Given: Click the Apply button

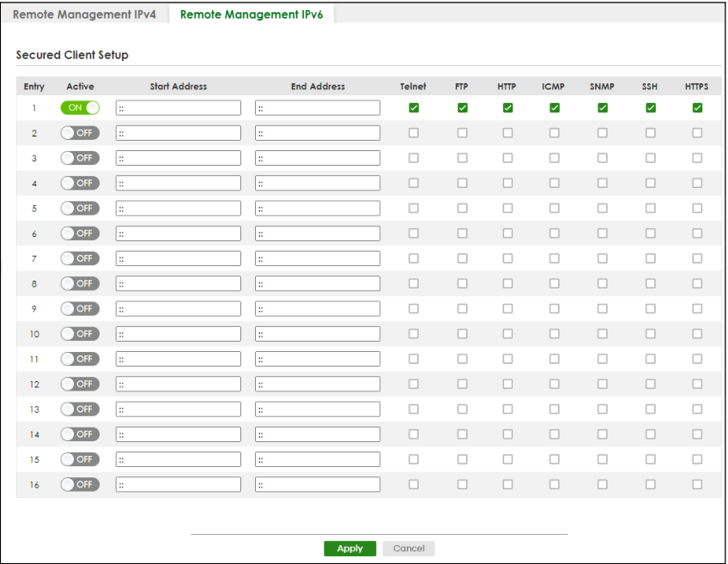Looking at the screenshot, I should 349,549.
